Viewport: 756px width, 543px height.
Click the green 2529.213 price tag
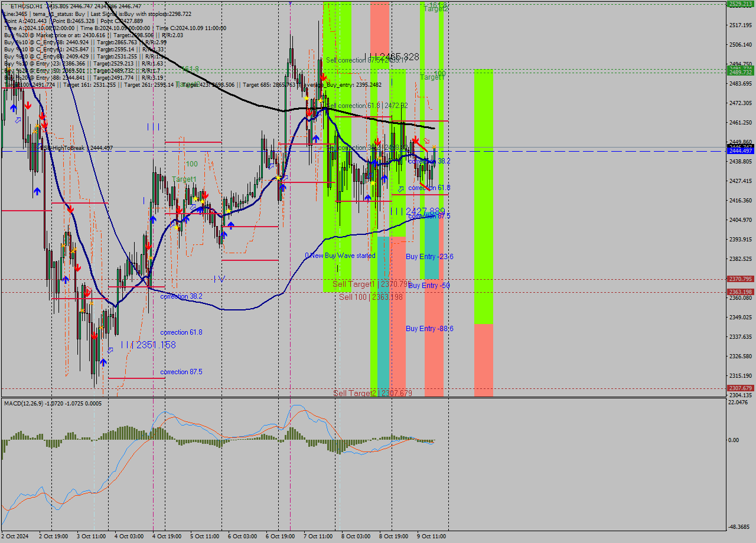[x=740, y=4]
